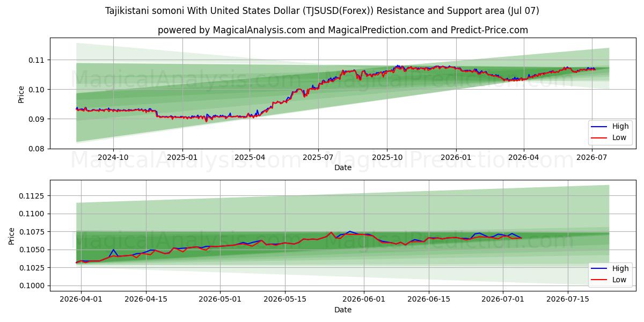This screenshot has width=644, height=322.
Task: Click 'Low' in the upper chart legend
Action: [620, 138]
